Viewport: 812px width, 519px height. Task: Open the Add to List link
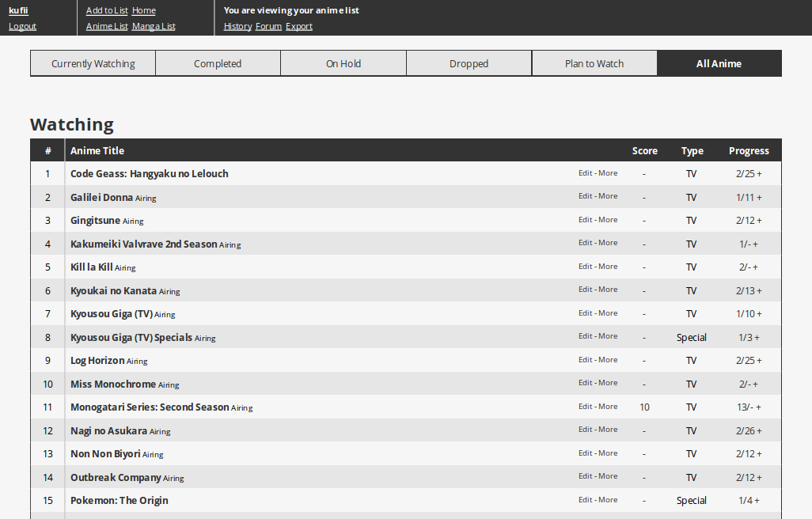point(107,10)
